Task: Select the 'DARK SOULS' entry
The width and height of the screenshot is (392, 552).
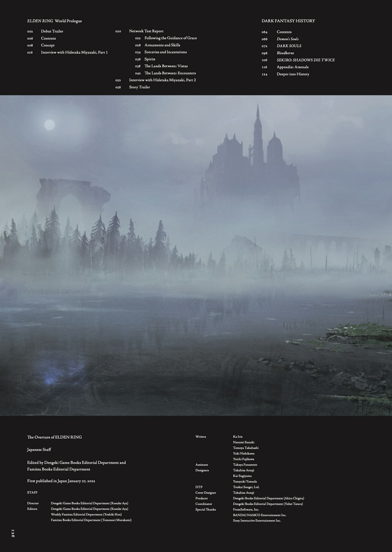Action: coord(289,46)
